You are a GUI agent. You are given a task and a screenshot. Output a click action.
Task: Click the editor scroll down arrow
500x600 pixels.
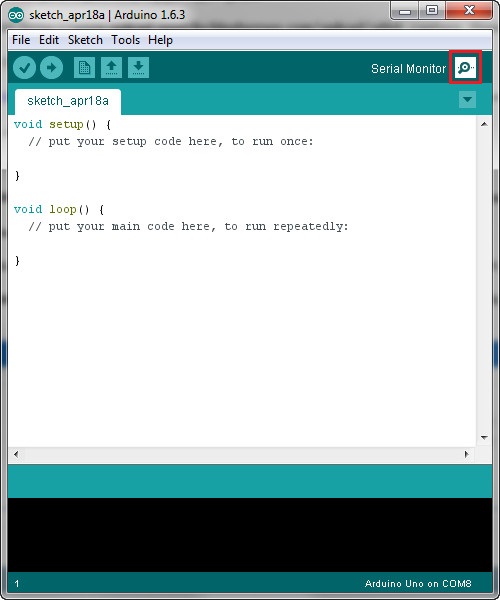click(484, 437)
